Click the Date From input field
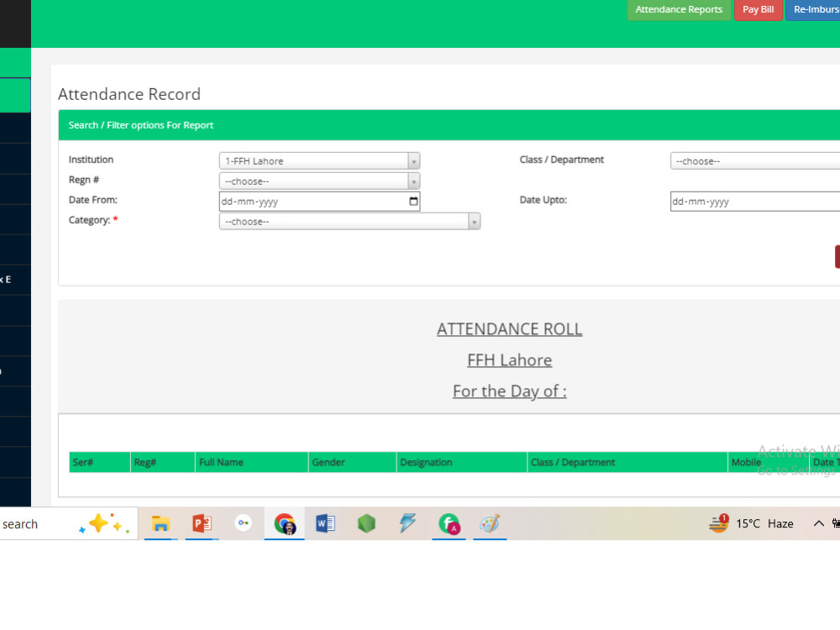Image resolution: width=840 pixels, height=630 pixels. coord(319,202)
